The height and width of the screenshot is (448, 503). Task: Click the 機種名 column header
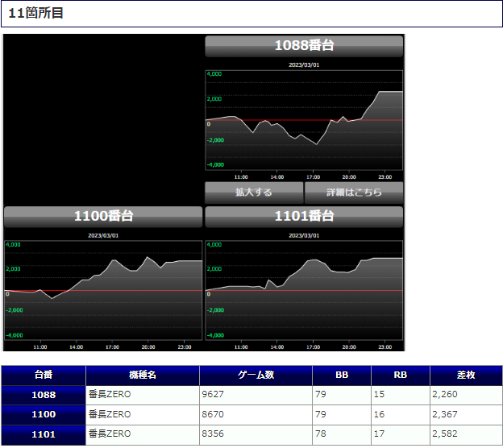click(143, 375)
